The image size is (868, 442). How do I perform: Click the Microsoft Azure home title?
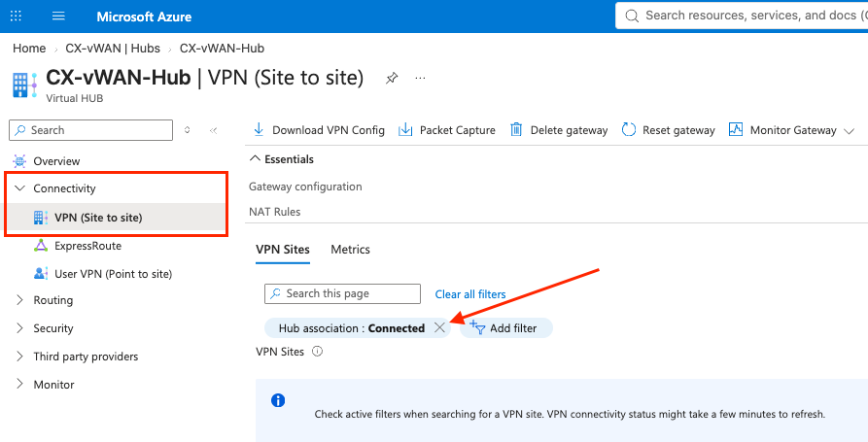coord(144,17)
